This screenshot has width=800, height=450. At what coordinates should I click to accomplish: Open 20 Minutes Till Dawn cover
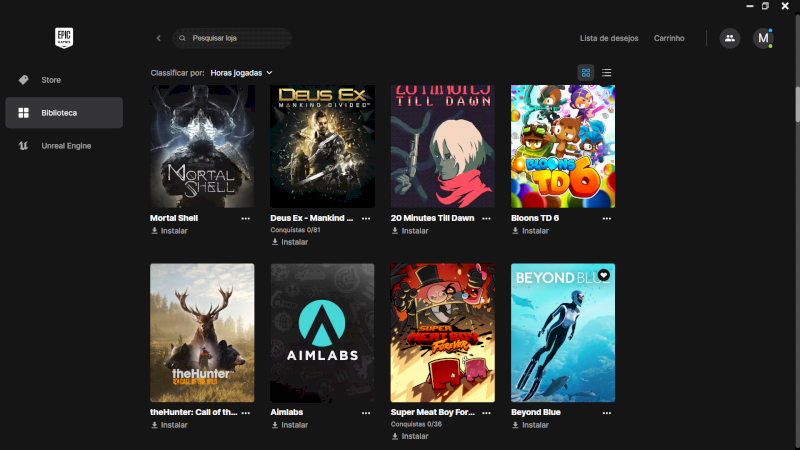pos(443,146)
